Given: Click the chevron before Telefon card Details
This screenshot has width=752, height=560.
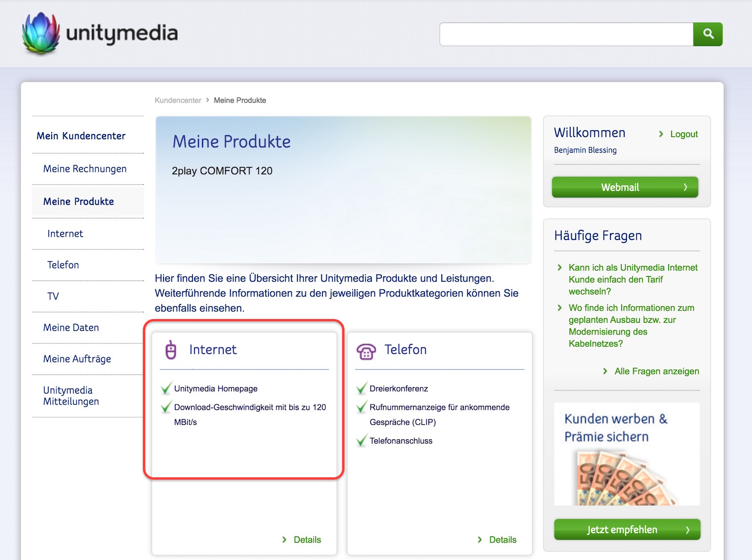Looking at the screenshot, I should (480, 539).
